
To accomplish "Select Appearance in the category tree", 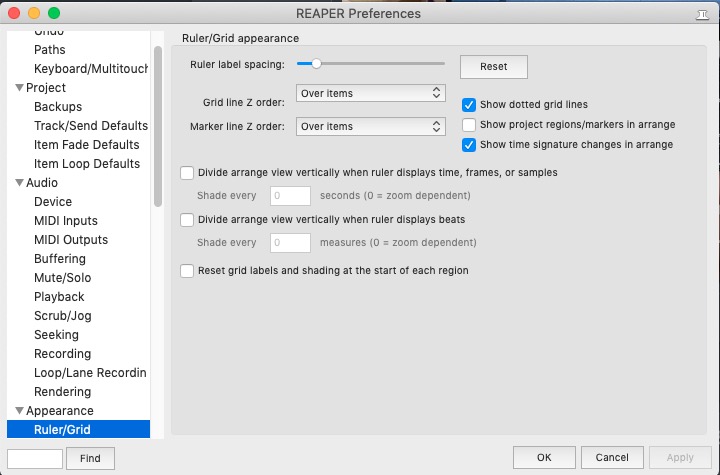I will pyautogui.click(x=60, y=410).
